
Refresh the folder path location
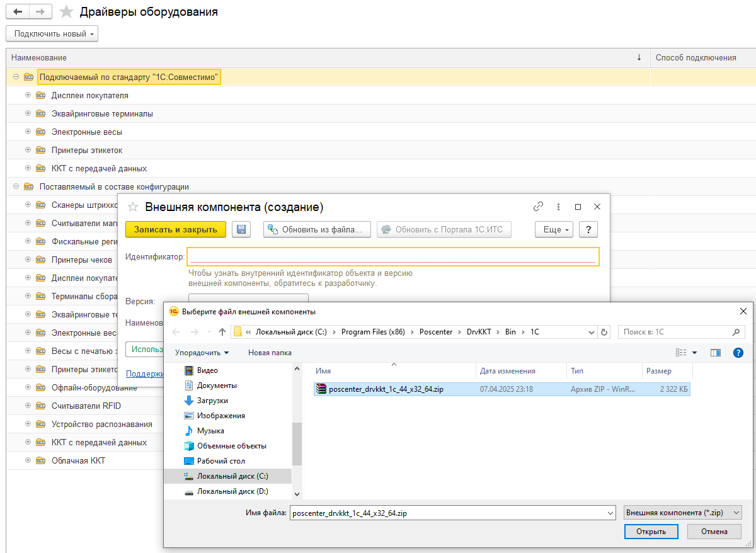[604, 332]
